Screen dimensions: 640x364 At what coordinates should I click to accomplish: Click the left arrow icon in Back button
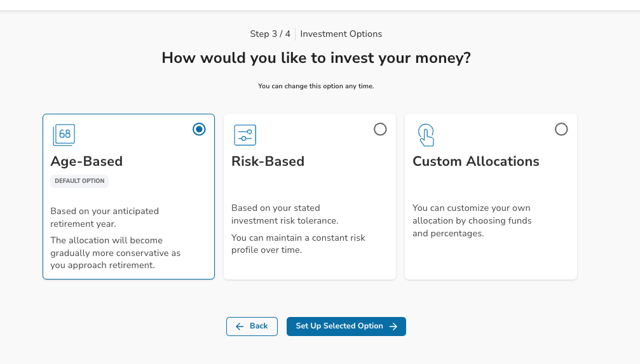[240, 327]
